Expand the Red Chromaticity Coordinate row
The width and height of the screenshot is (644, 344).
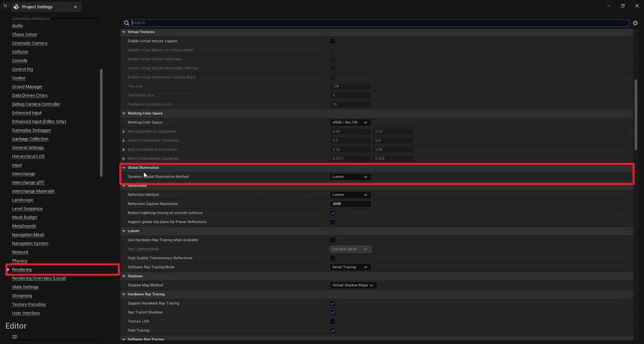[124, 131]
